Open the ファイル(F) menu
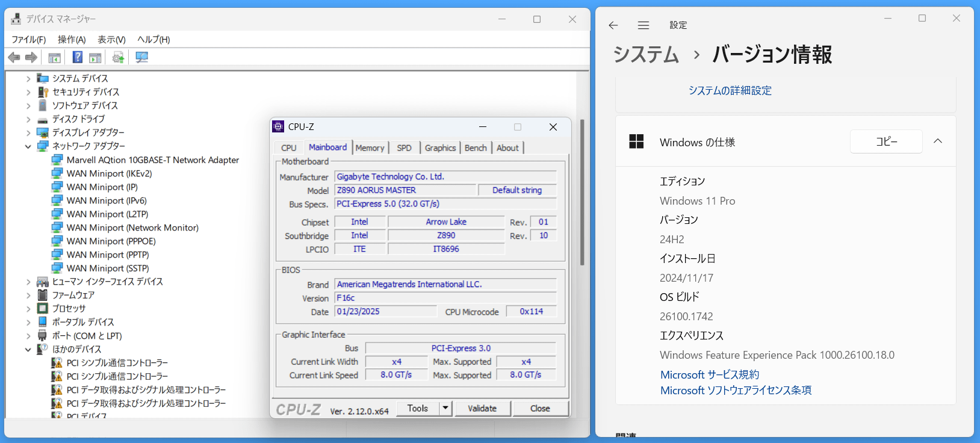980x443 pixels. 29,40
